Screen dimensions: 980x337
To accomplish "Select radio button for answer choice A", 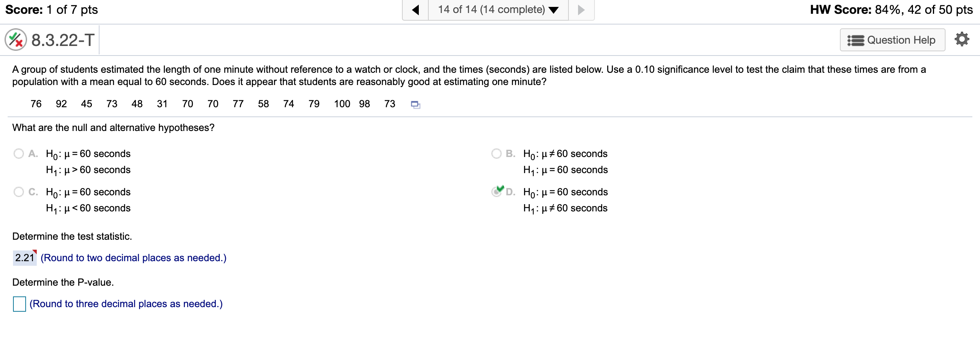I will point(18,153).
